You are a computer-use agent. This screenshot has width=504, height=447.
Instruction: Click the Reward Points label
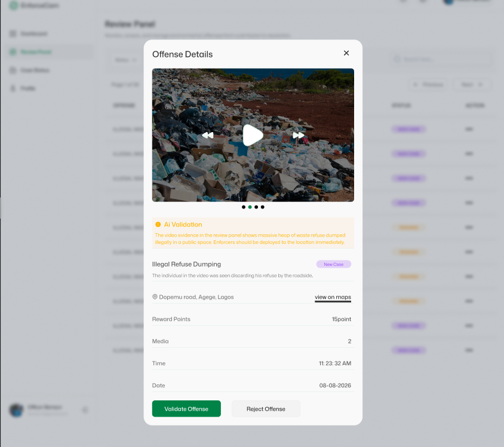coord(171,319)
